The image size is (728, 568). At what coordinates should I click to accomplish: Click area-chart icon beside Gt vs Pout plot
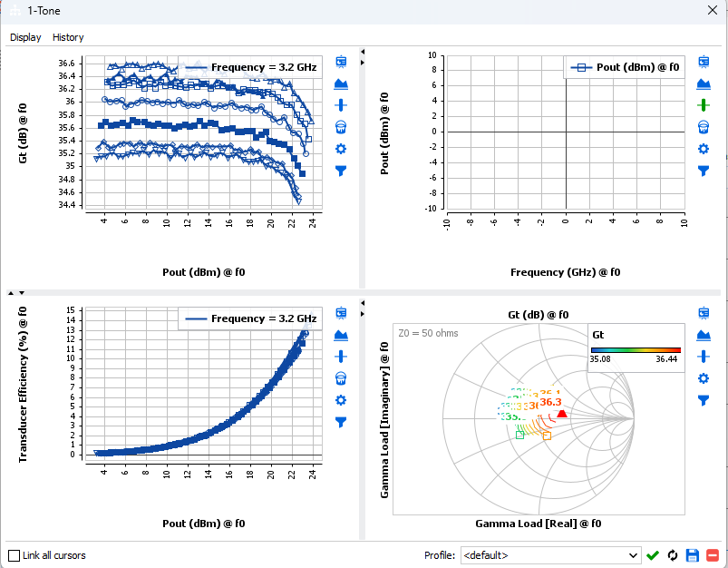pos(341,84)
